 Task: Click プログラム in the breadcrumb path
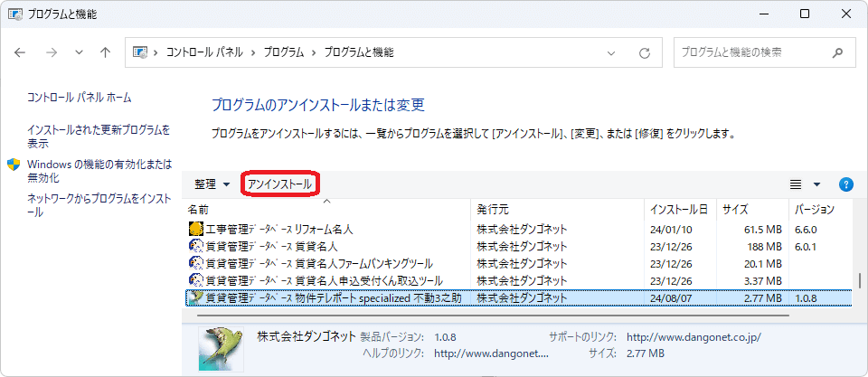(285, 52)
